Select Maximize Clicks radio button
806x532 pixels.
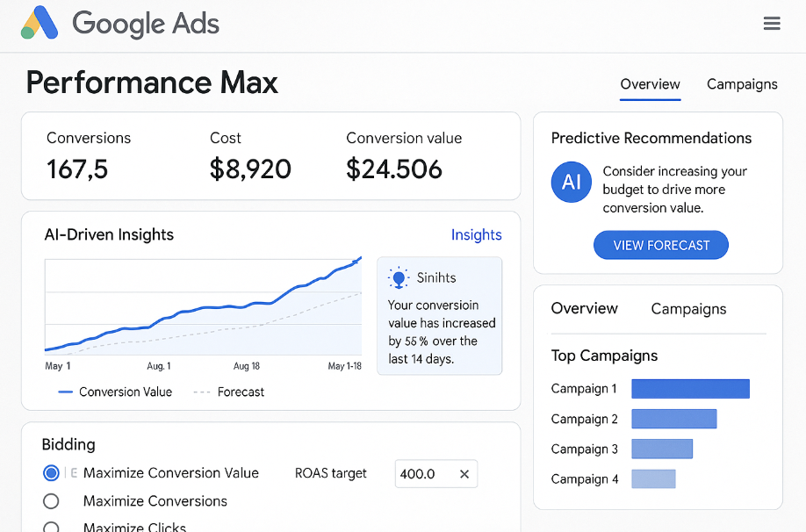[x=51, y=527]
